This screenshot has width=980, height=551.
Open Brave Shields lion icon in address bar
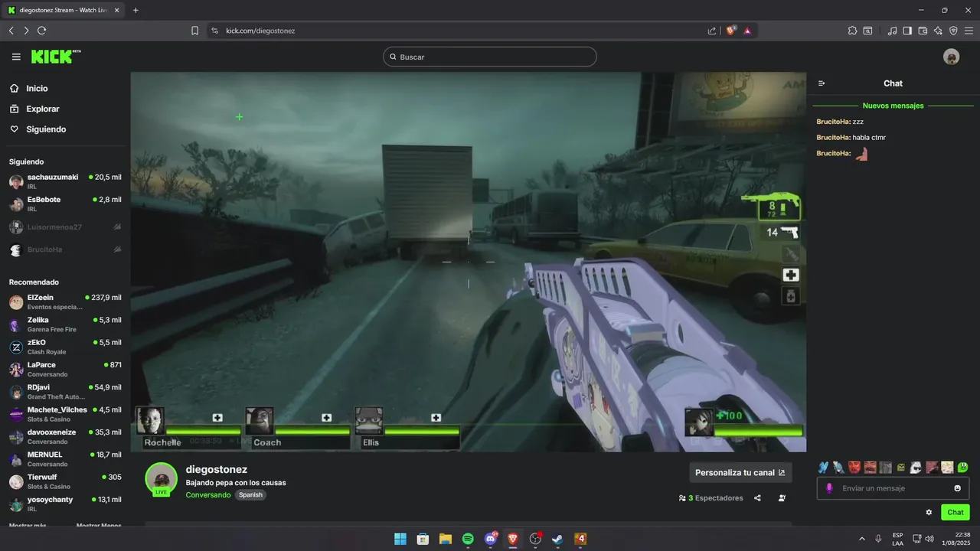(x=731, y=31)
